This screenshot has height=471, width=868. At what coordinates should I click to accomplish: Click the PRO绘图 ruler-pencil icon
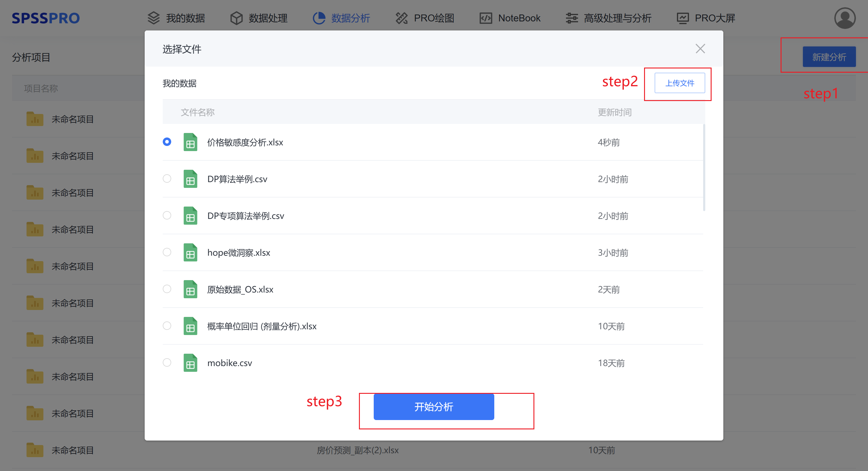pos(401,18)
